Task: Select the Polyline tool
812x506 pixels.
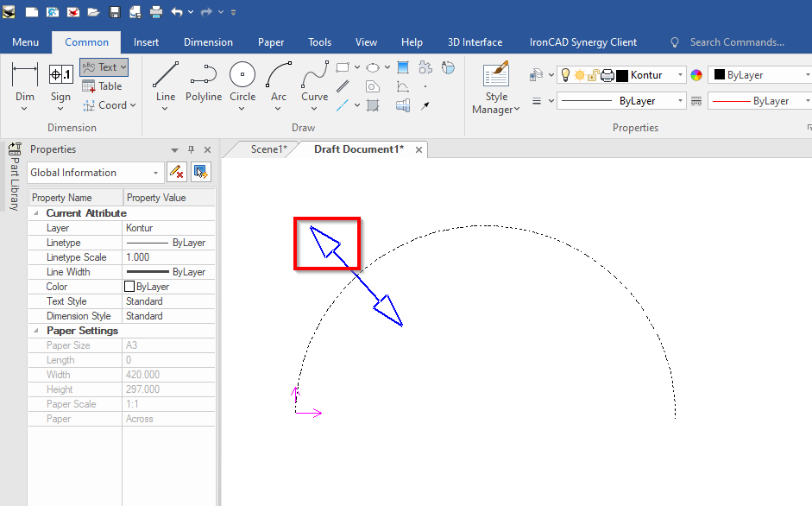Action: click(x=204, y=81)
